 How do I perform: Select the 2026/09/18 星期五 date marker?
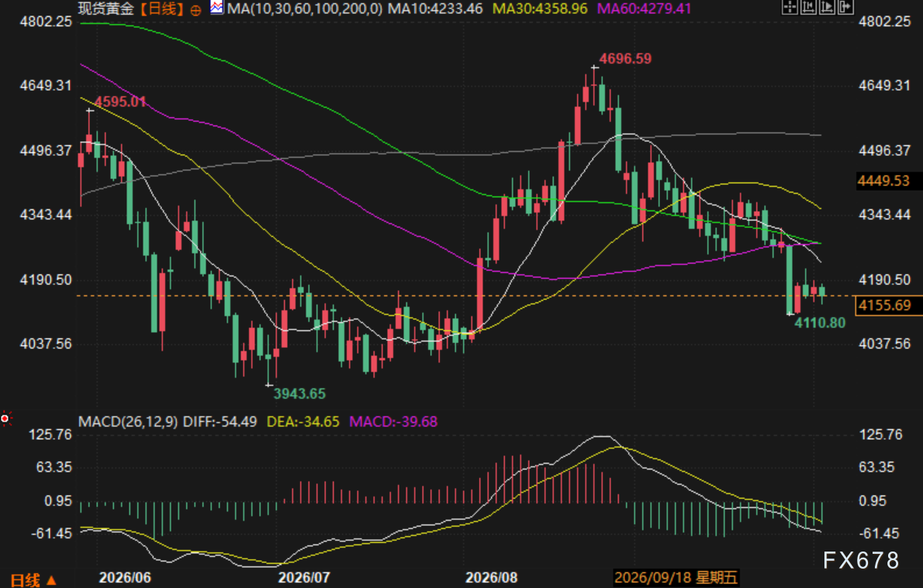point(676,577)
